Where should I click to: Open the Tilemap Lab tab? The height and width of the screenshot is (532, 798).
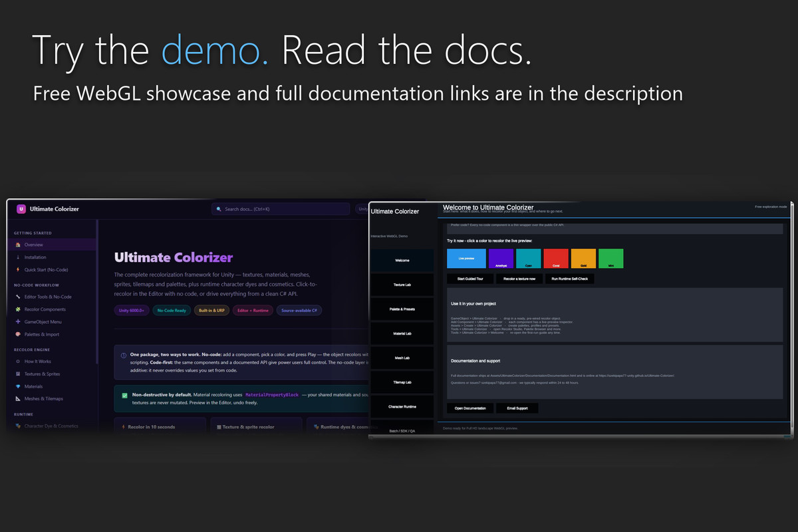402,382
